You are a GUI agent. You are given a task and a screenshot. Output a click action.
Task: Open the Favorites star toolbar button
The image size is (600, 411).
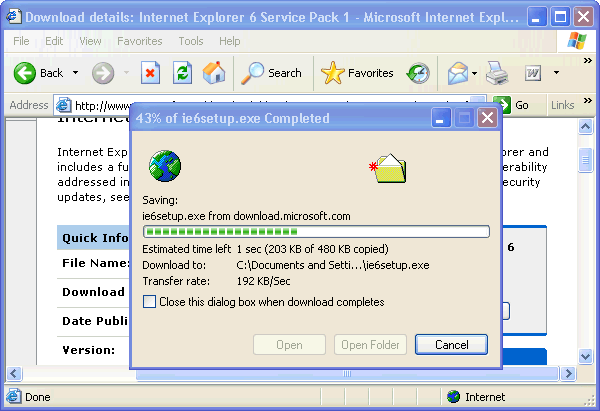click(357, 73)
